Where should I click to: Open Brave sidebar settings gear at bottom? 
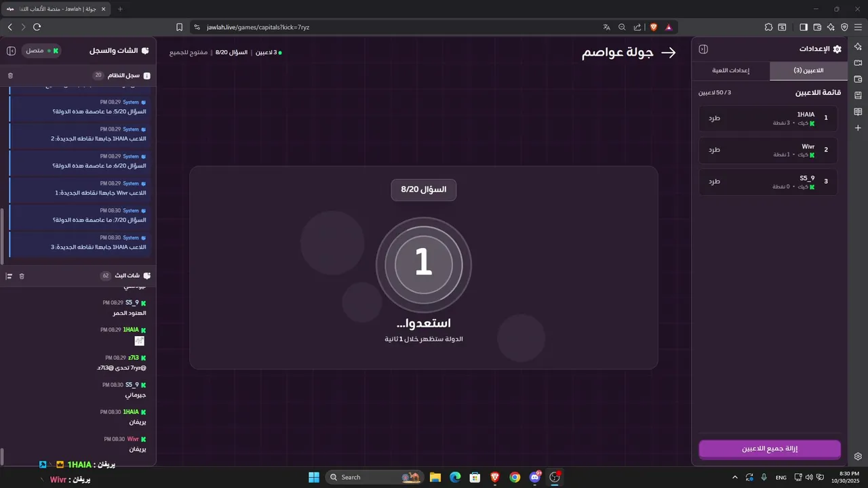tap(858, 456)
